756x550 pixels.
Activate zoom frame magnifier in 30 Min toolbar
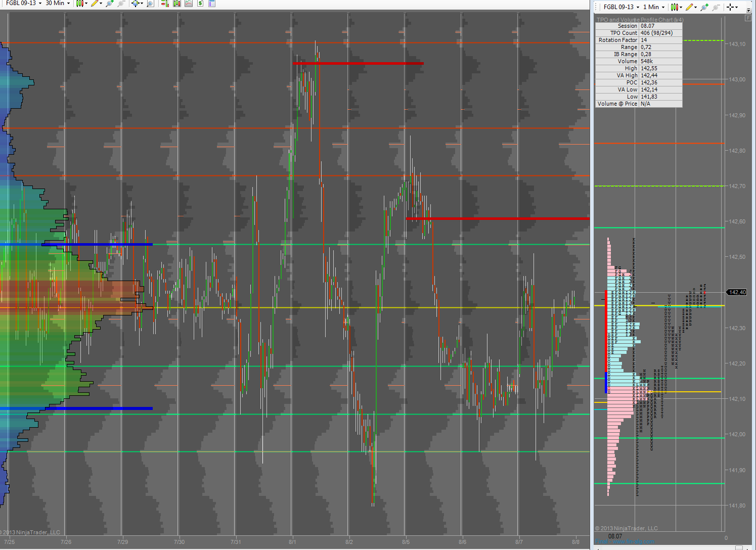[x=150, y=4]
